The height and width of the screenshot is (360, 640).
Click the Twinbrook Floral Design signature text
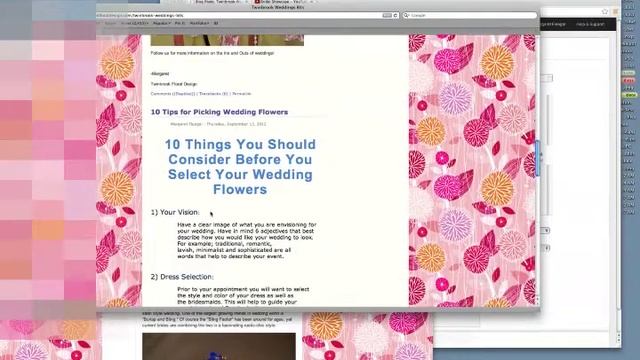[x=174, y=84]
